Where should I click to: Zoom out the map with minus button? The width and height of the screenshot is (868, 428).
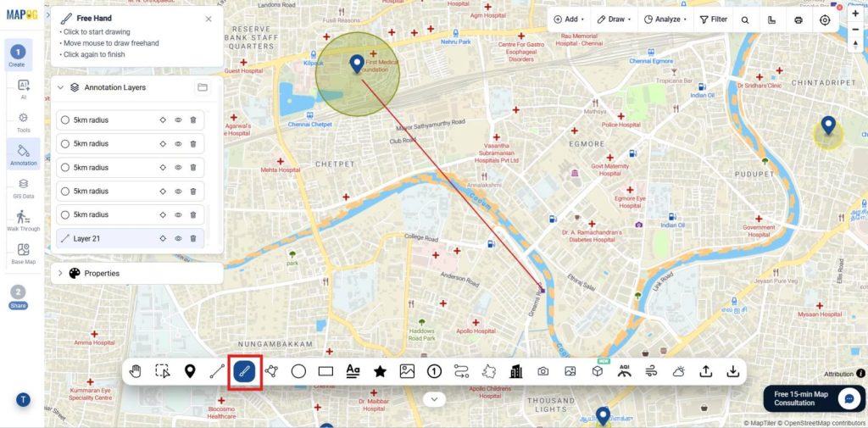(x=856, y=30)
